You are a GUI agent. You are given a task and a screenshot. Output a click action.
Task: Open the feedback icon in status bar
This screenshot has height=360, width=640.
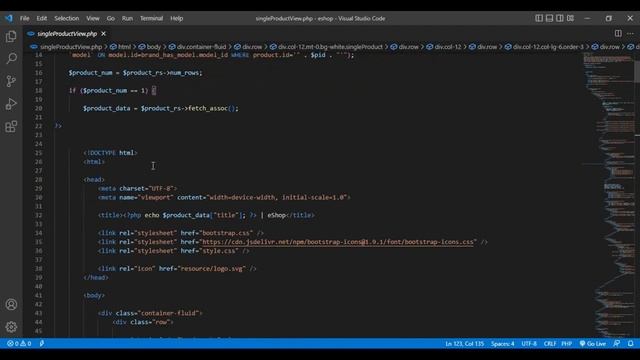tap(617, 344)
